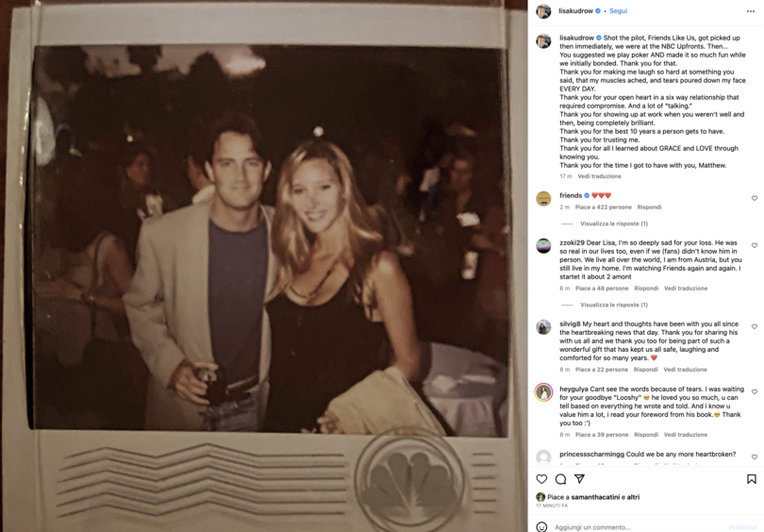
Task: Expand replies under friends comment
Action: (614, 224)
